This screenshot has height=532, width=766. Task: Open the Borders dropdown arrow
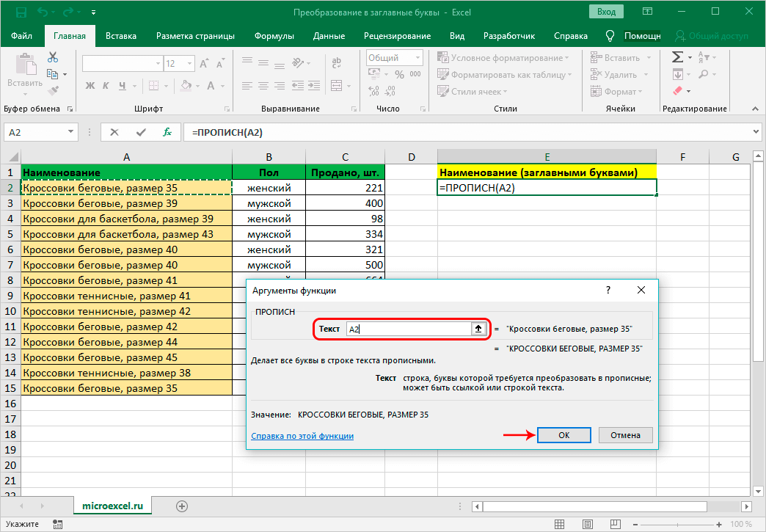[x=166, y=86]
